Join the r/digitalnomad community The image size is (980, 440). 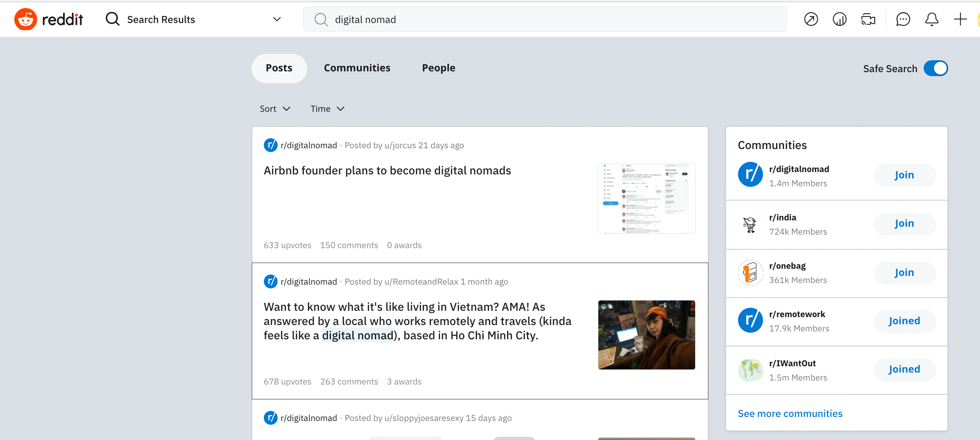click(904, 175)
